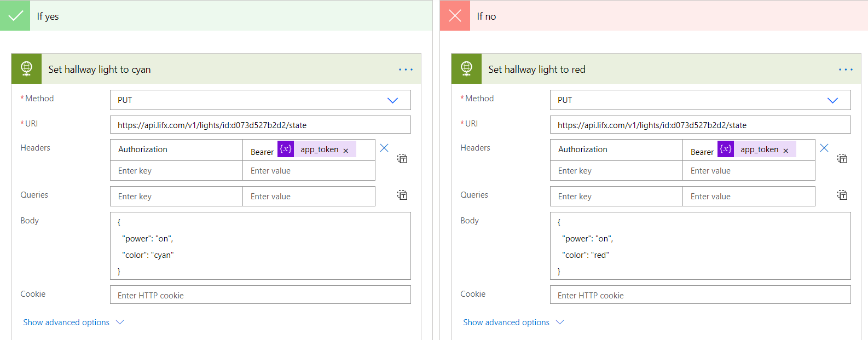Open Method dropdown in red light action
Viewport: 868px width, 340px height.
click(x=832, y=100)
